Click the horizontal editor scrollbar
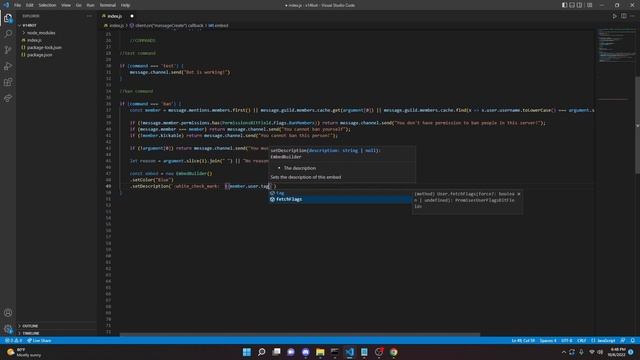Viewport: 640px width, 360px height. click(x=300, y=335)
